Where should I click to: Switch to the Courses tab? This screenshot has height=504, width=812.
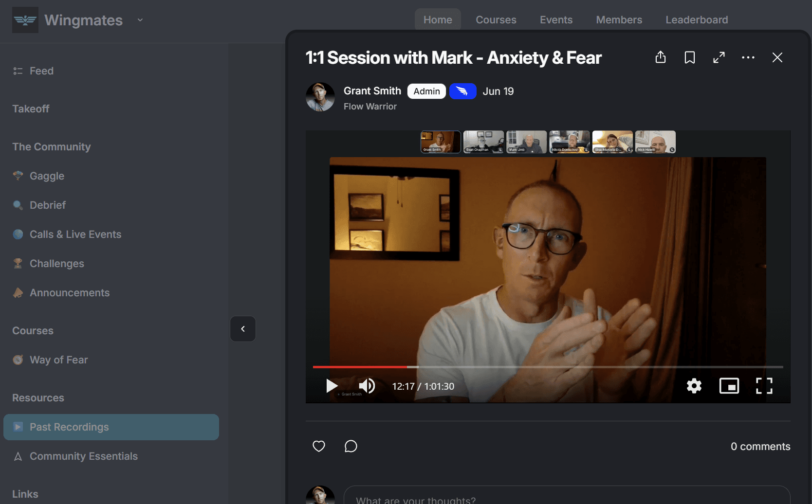pyautogui.click(x=496, y=20)
